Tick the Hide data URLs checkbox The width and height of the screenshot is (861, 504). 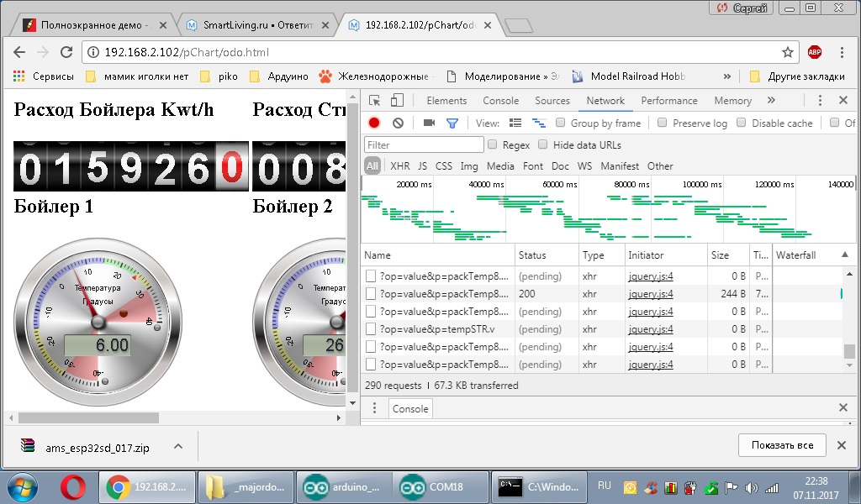click(x=543, y=145)
